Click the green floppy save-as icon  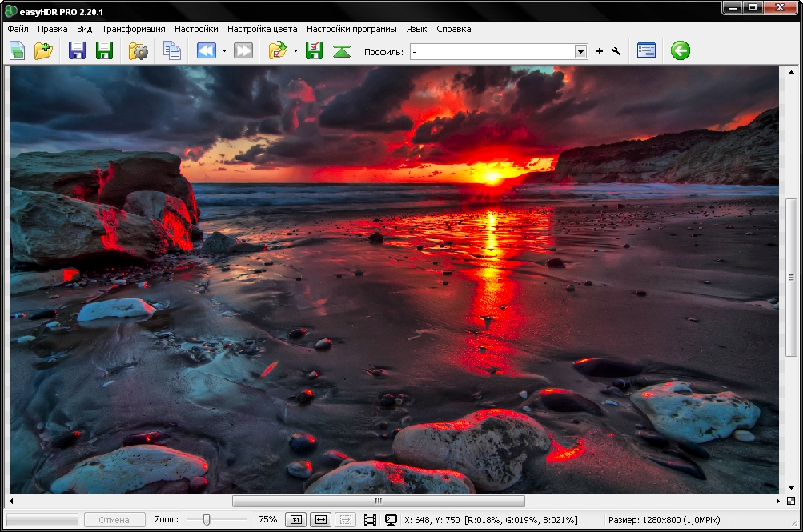click(104, 51)
